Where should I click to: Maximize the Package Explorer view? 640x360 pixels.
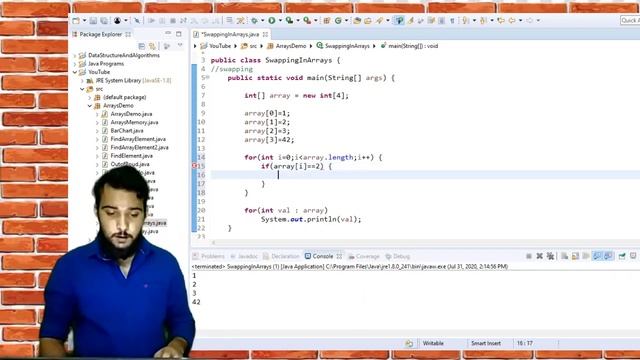179,34
